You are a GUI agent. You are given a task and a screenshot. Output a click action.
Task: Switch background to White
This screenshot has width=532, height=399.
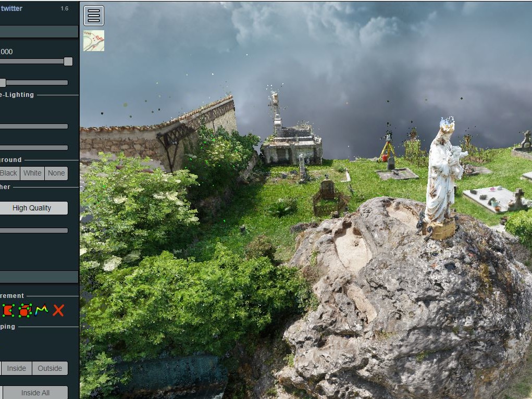coord(32,173)
